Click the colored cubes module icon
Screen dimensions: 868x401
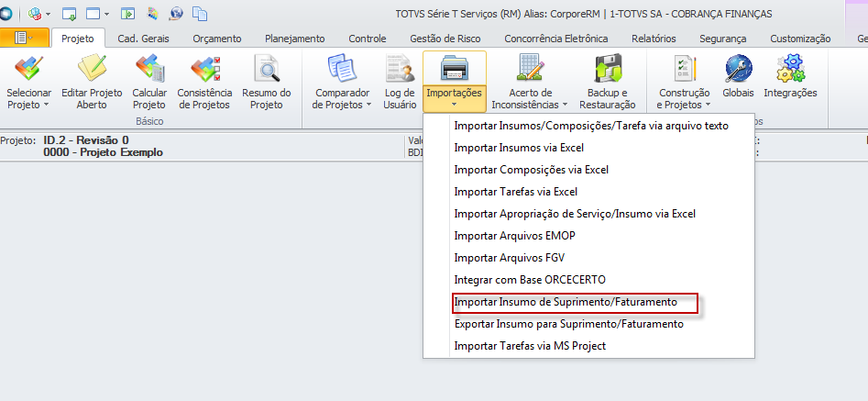[x=36, y=13]
